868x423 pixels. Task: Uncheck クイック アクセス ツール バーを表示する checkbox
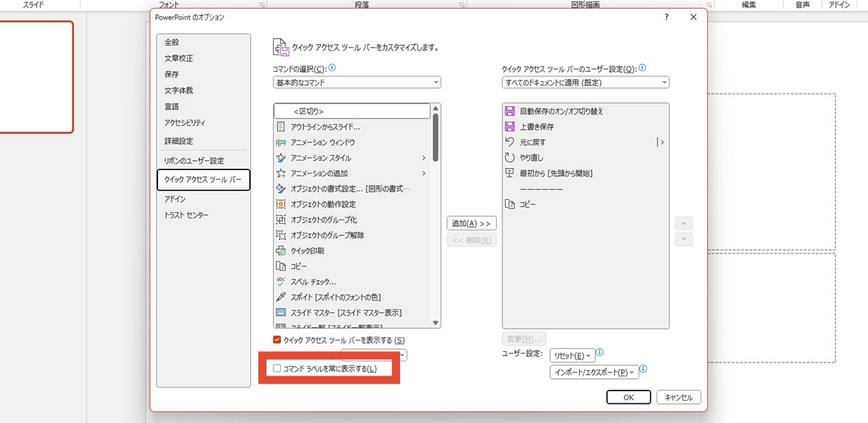pos(277,340)
